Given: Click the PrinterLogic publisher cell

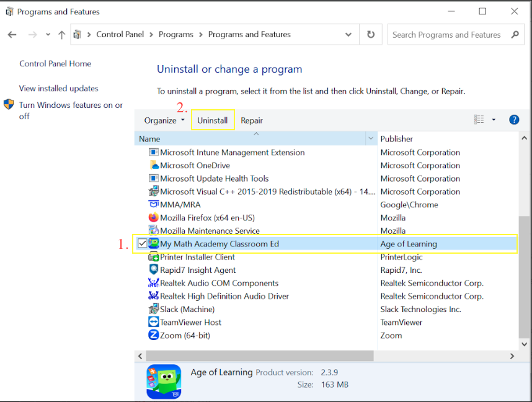Looking at the screenshot, I should (x=401, y=257).
